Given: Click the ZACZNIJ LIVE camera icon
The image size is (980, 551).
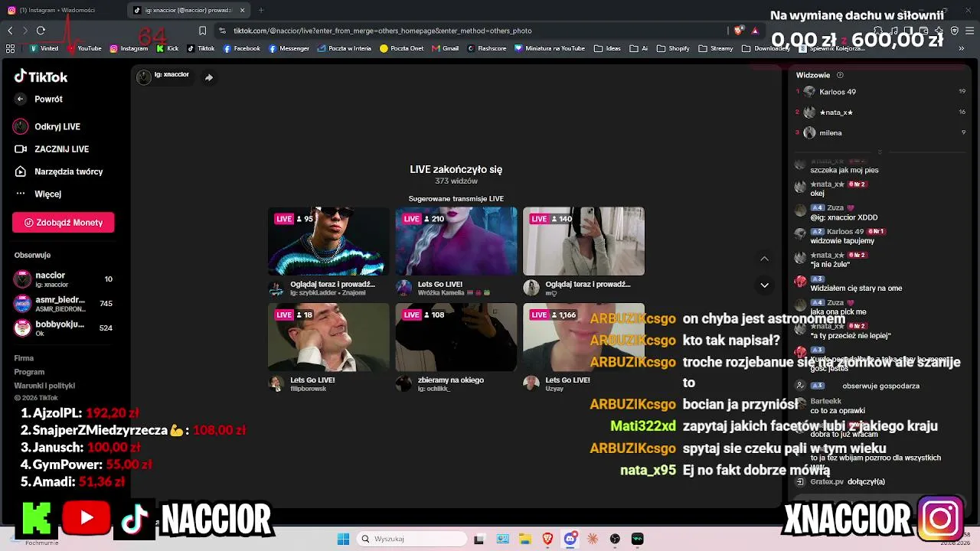Looking at the screenshot, I should [x=21, y=149].
